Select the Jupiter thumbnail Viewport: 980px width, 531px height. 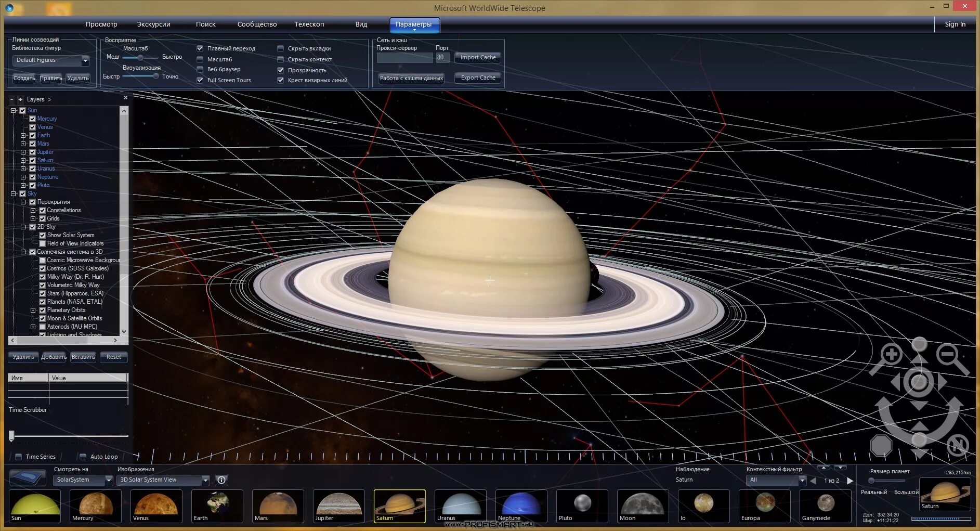tap(339, 506)
